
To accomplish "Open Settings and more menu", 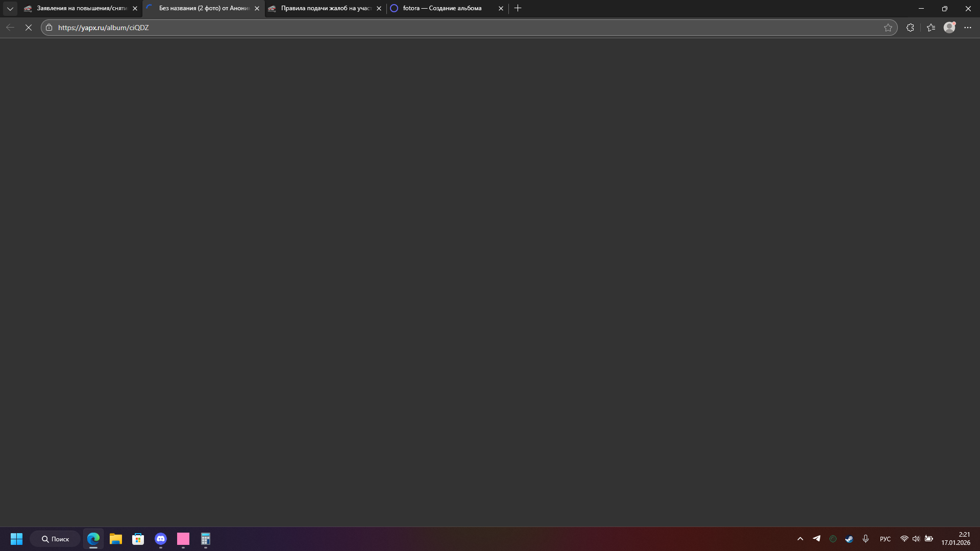I will (x=968, y=28).
